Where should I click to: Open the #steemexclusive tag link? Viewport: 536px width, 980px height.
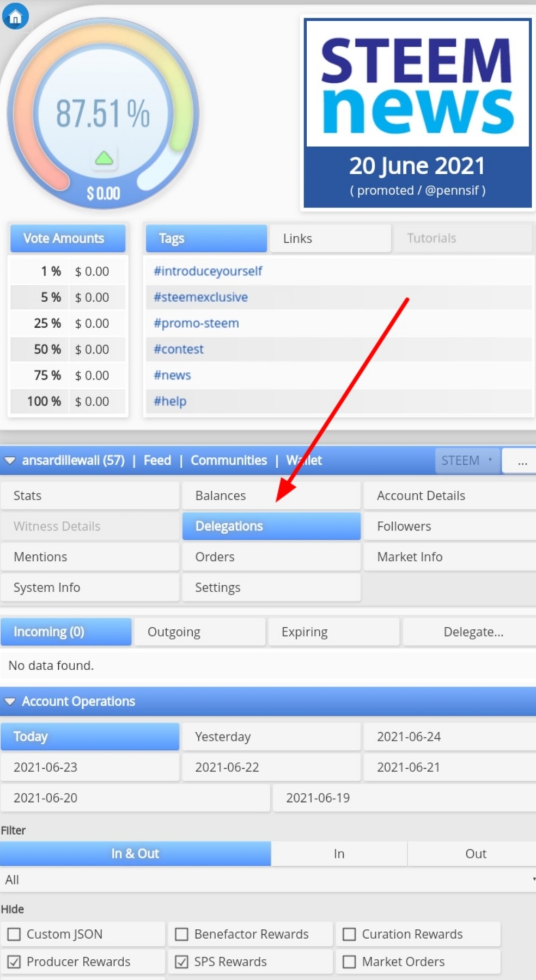click(200, 297)
